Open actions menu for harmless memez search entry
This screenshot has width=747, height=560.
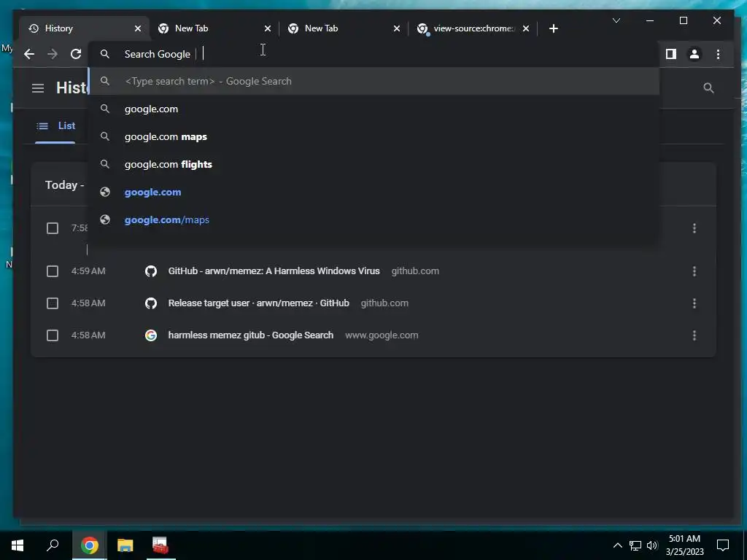tap(694, 335)
